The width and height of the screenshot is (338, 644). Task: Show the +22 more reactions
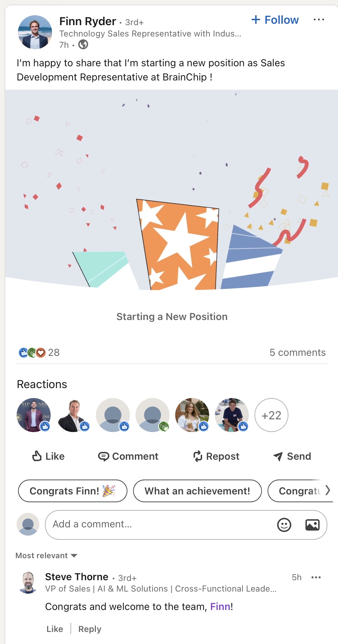coord(271,415)
